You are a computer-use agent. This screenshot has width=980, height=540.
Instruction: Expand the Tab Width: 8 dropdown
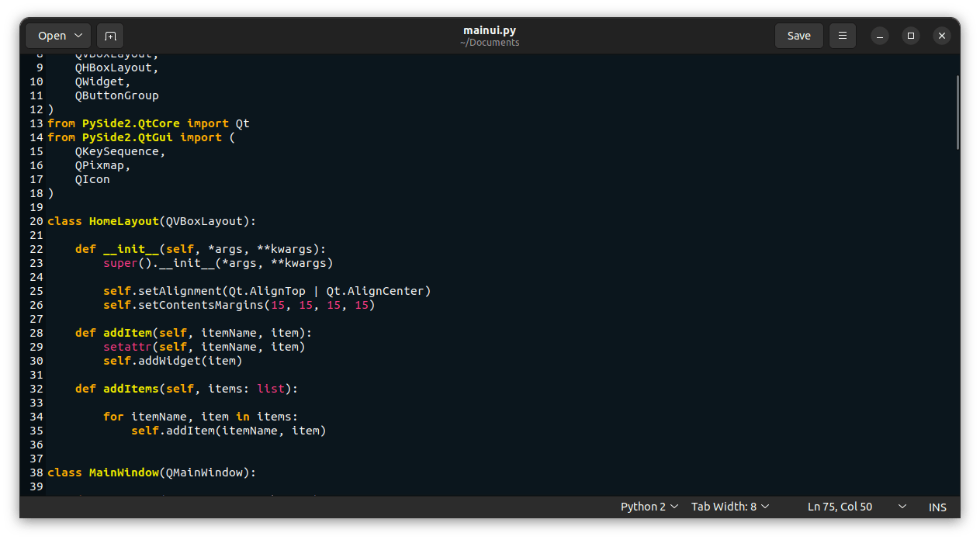730,507
